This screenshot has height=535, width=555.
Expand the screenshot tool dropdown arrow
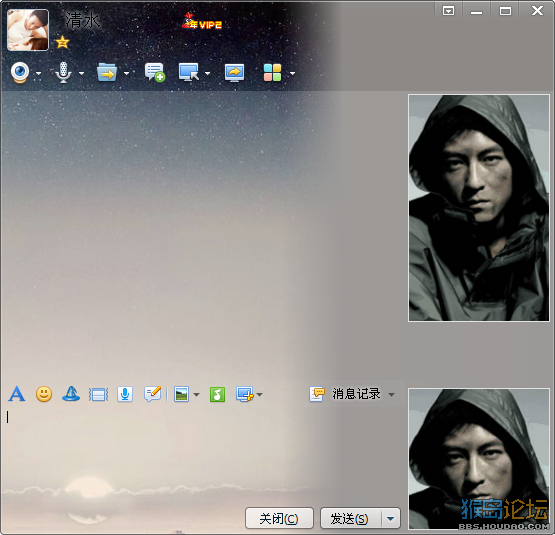[x=260, y=394]
